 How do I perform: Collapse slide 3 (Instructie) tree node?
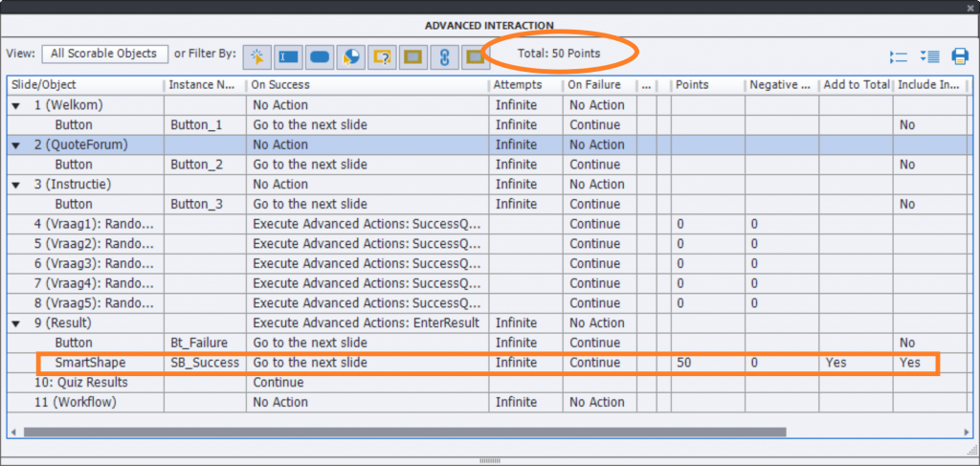(x=15, y=185)
